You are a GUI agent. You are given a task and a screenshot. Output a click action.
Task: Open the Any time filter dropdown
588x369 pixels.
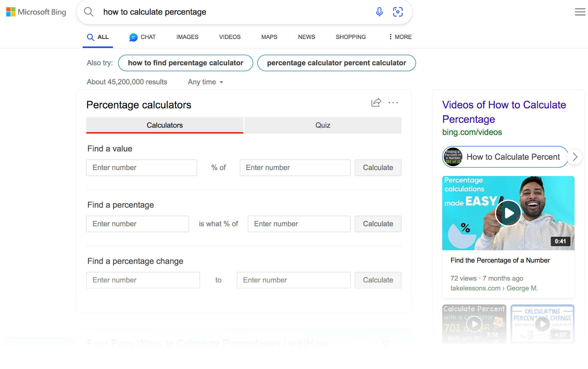pyautogui.click(x=205, y=82)
